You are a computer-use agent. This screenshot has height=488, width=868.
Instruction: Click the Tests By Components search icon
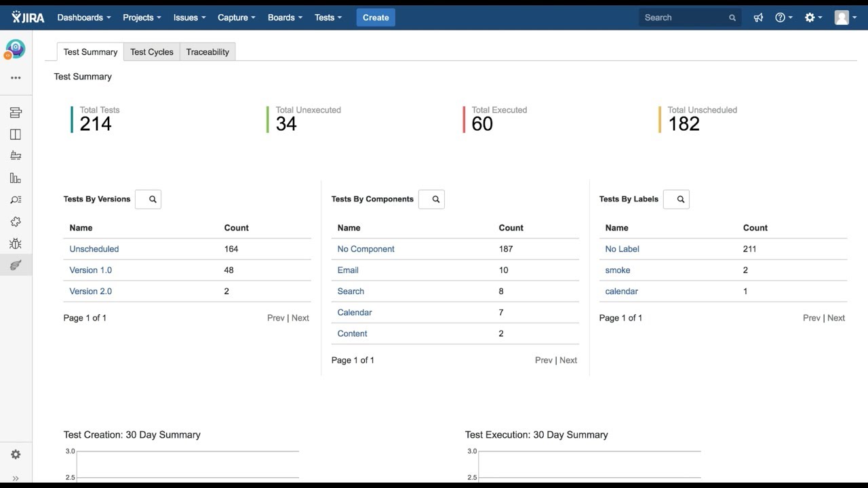tap(432, 199)
